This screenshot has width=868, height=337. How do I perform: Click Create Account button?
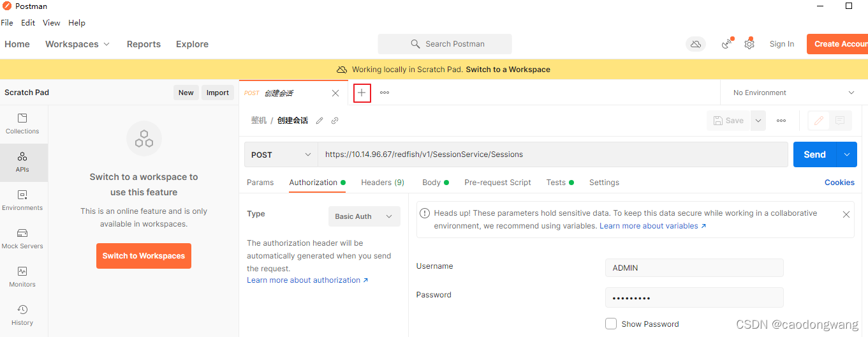pyautogui.click(x=837, y=44)
